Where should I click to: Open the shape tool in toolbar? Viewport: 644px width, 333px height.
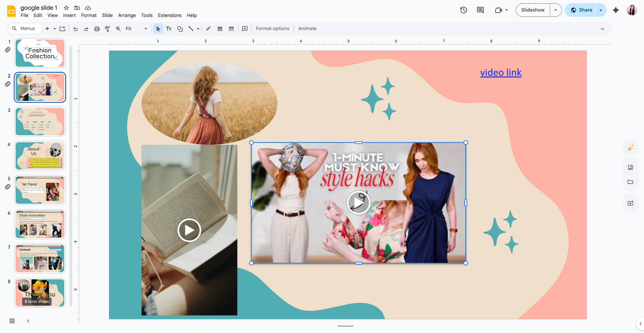[x=180, y=29]
